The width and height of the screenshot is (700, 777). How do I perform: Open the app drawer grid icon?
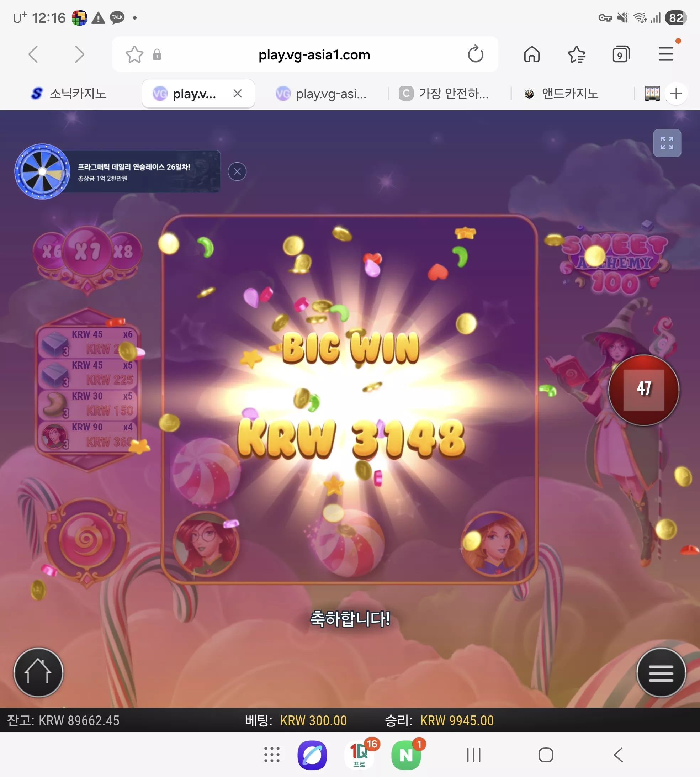click(x=271, y=755)
